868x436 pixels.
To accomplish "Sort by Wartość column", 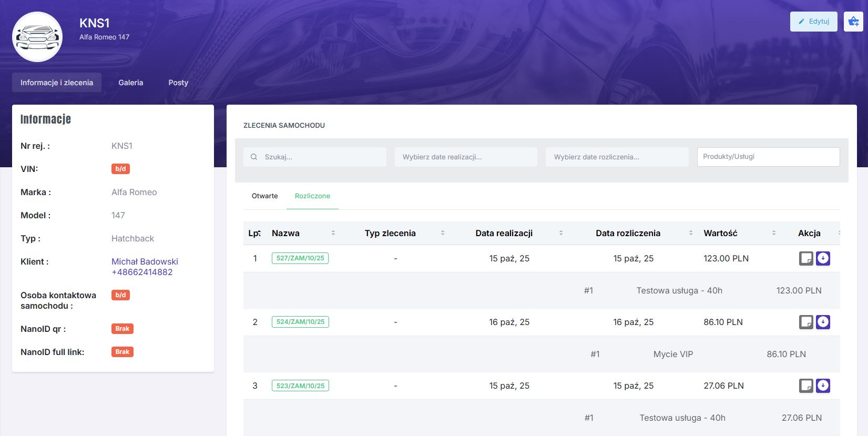I will click(x=773, y=233).
